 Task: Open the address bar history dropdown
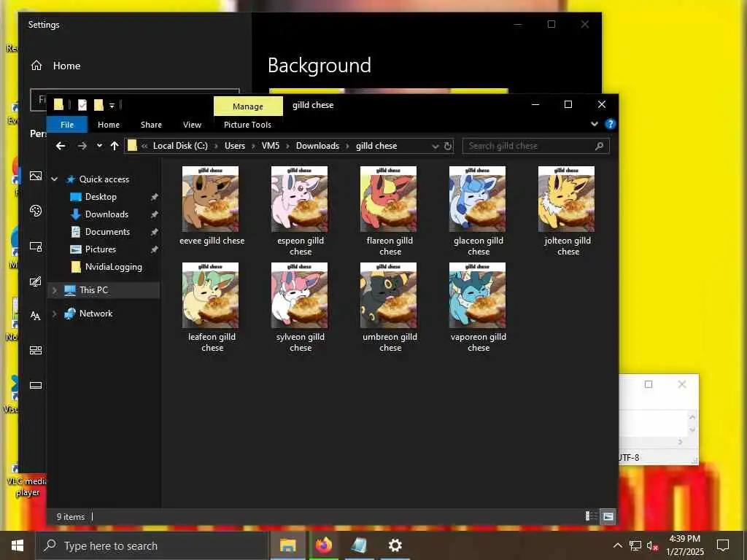coord(435,146)
